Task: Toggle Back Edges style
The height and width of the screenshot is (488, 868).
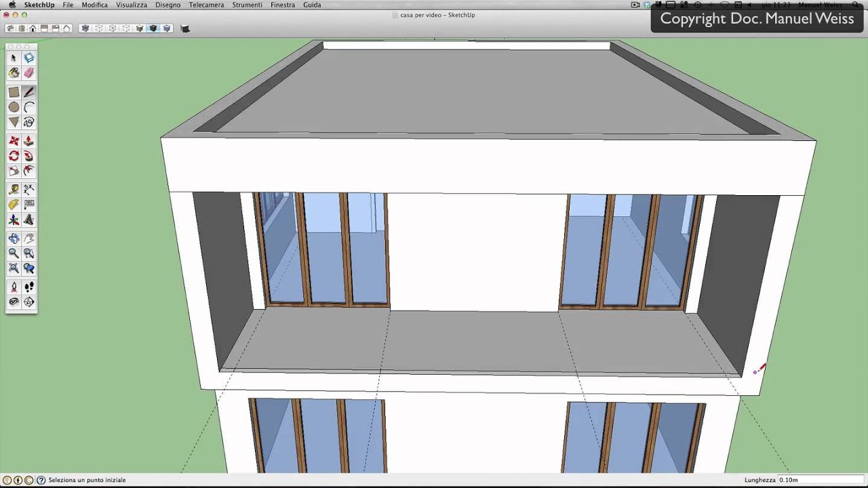Action: click(x=99, y=28)
